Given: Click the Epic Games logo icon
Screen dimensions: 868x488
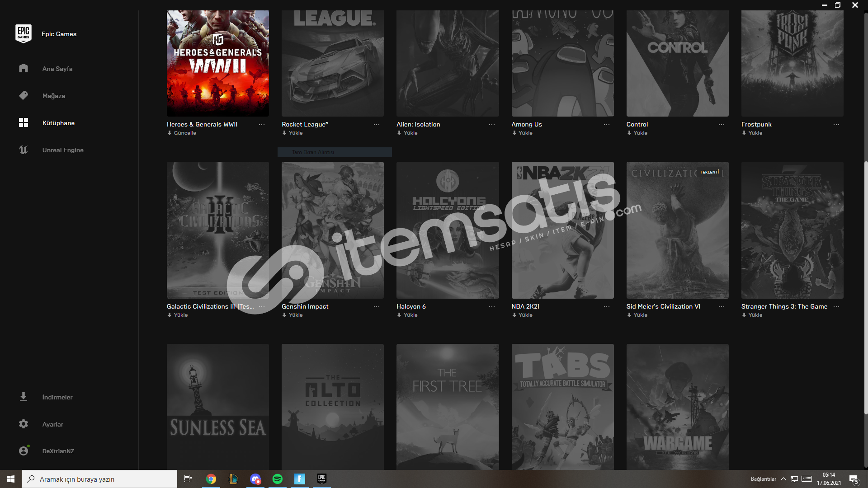Looking at the screenshot, I should (x=24, y=34).
